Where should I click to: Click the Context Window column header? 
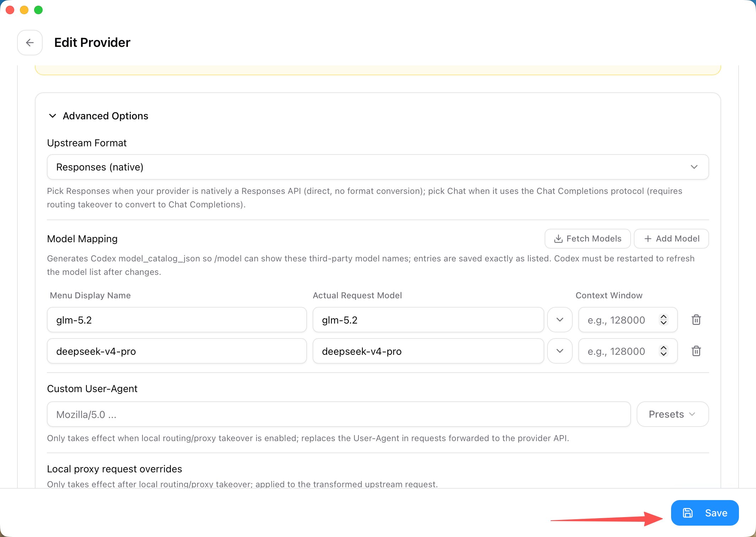click(609, 295)
